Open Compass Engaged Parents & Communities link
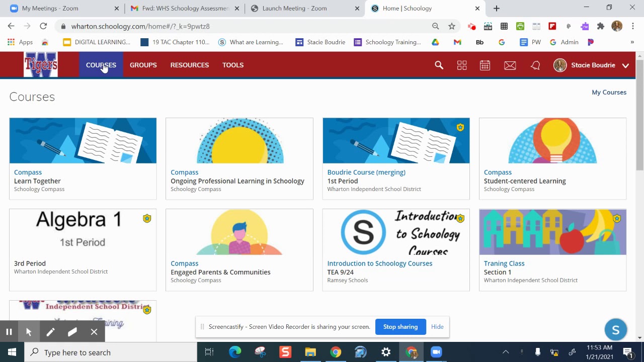Screen dimensions: 644x362 [x=184, y=263]
